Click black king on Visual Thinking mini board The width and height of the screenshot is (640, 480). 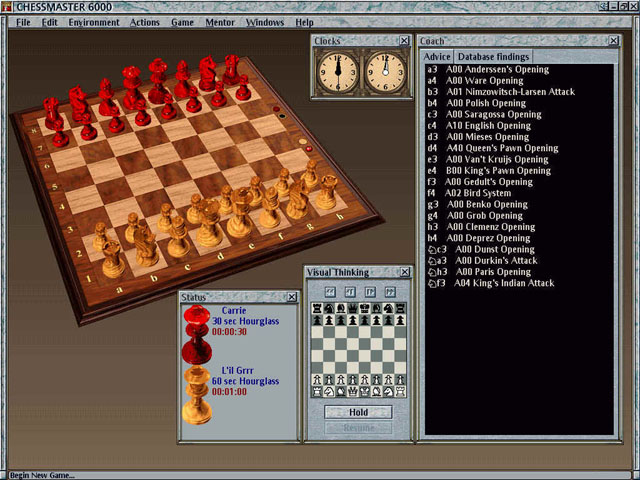(x=364, y=309)
